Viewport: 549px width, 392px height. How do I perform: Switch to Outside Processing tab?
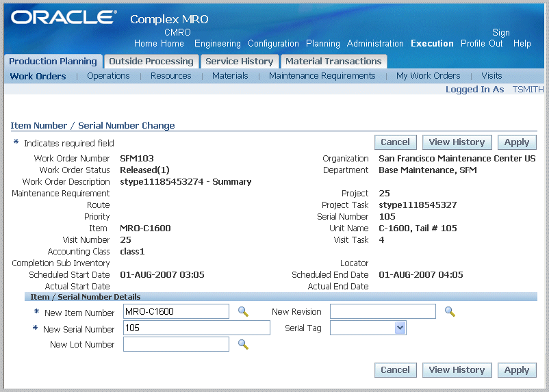151,62
